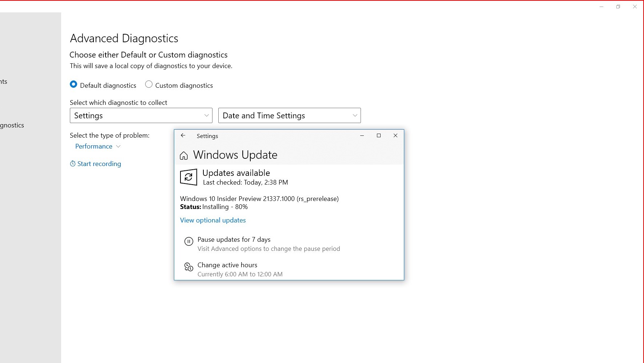The height and width of the screenshot is (363, 644).
Task: Open the View optional updates link
Action: (213, 220)
